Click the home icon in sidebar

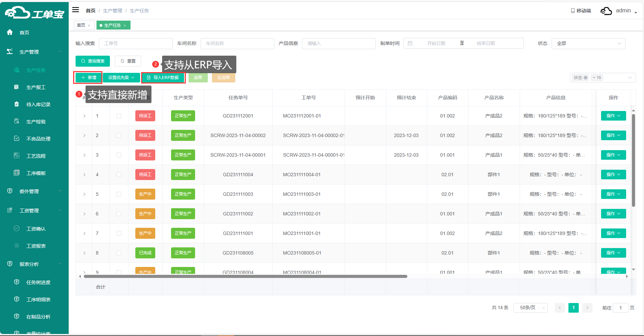pos(10,32)
